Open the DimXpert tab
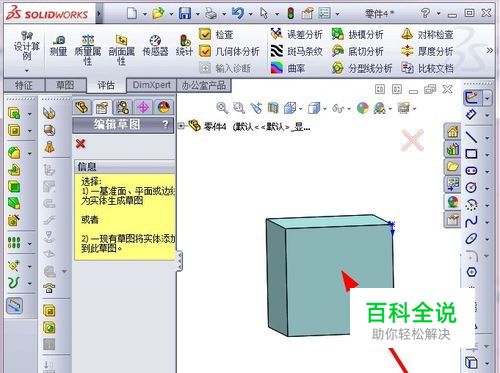500x373 pixels. 152,85
